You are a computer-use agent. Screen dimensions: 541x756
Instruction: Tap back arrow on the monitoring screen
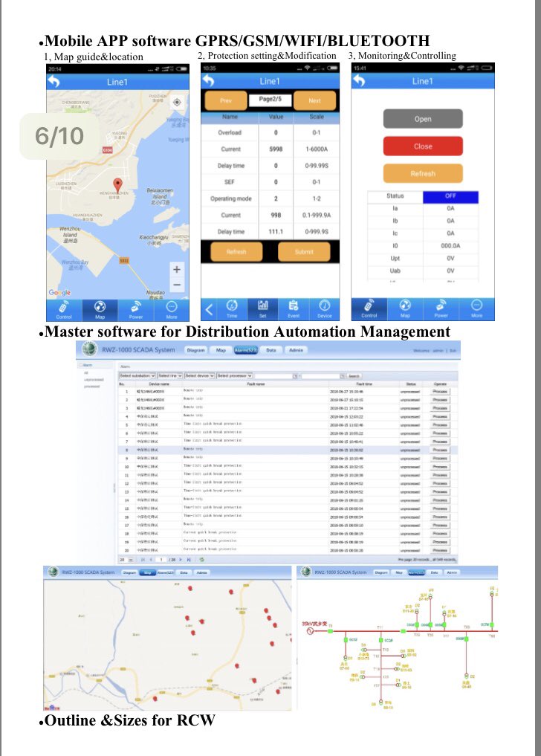(x=359, y=80)
